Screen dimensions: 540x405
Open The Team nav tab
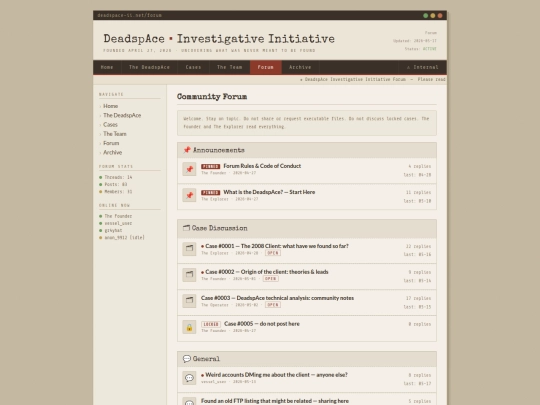[230, 67]
